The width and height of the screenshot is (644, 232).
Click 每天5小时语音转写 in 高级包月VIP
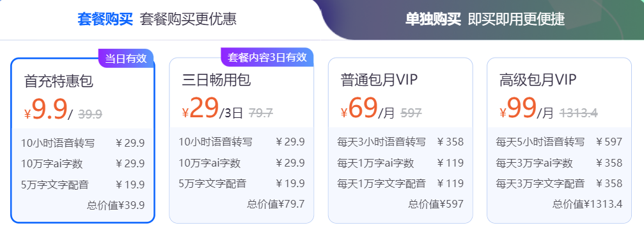(540, 142)
